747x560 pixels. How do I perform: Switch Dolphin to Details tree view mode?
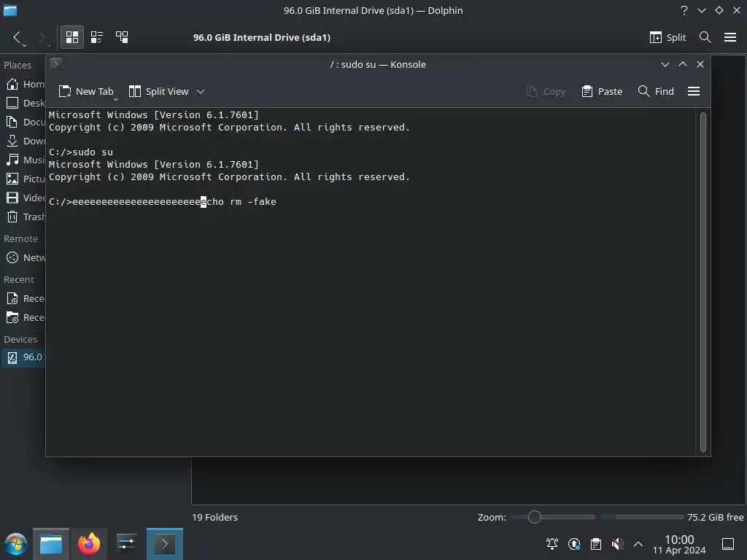(122, 37)
